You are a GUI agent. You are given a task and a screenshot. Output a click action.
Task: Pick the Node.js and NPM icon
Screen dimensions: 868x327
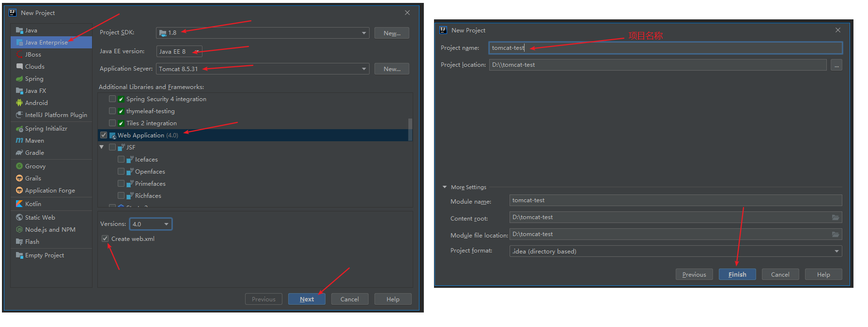[19, 229]
